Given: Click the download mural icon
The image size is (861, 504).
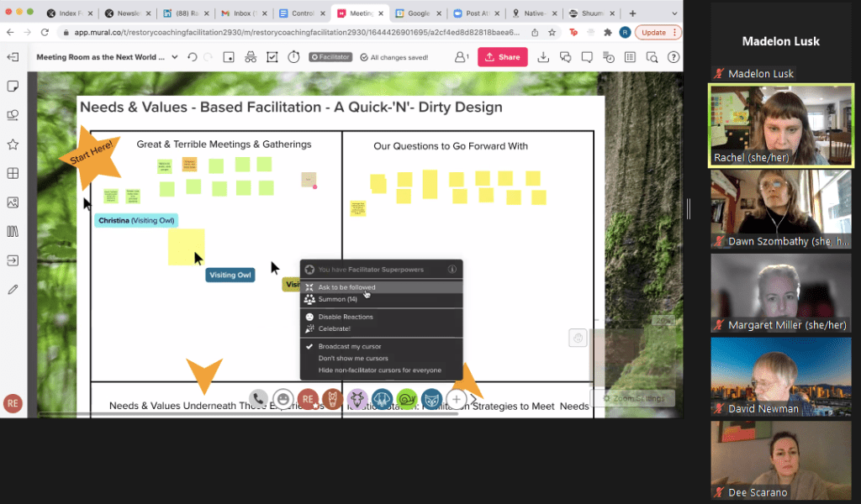Looking at the screenshot, I should coord(543,57).
